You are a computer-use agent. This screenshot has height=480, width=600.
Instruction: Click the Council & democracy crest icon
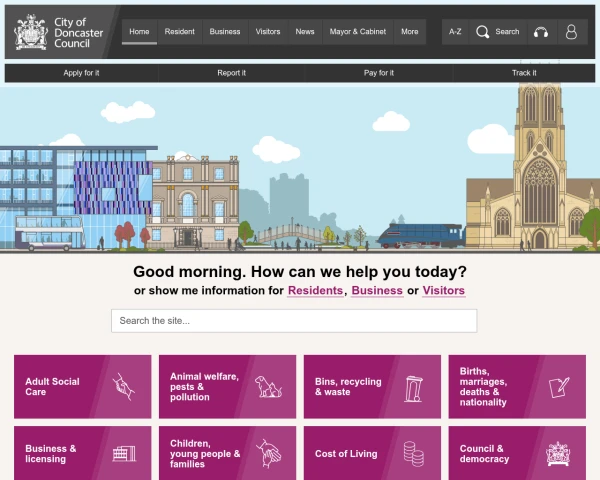pyautogui.click(x=558, y=453)
